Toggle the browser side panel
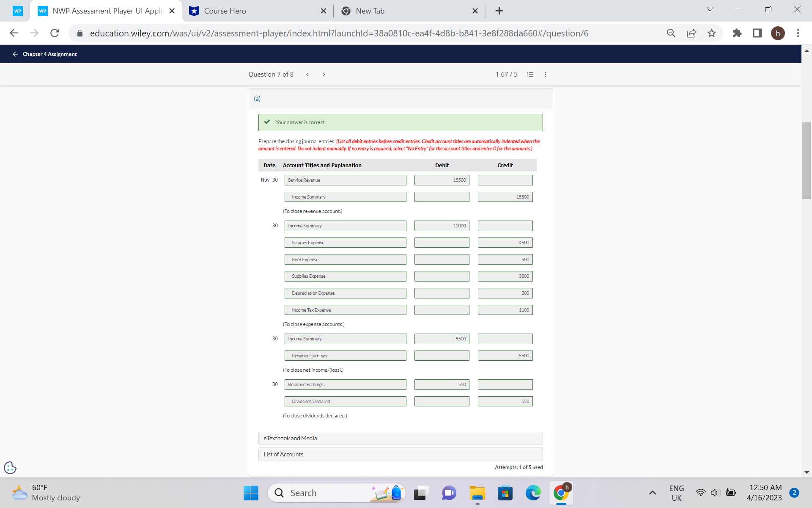This screenshot has height=508, width=812. pyautogui.click(x=757, y=33)
